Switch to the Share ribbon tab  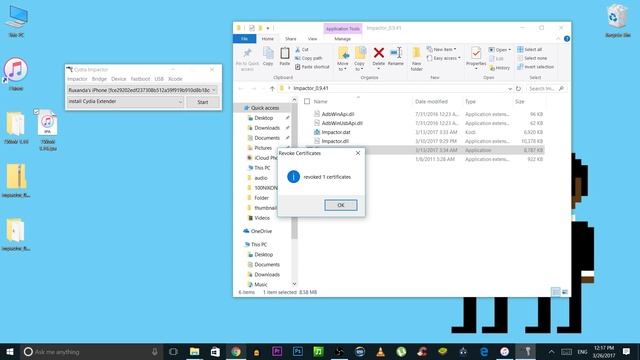[291, 39]
